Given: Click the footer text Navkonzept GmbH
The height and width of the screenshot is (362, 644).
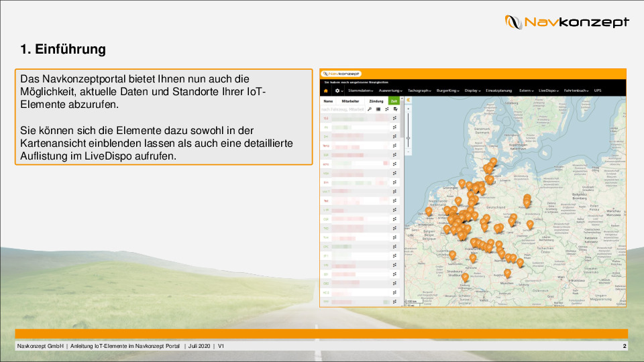Looking at the screenshot, I should click(x=40, y=346).
